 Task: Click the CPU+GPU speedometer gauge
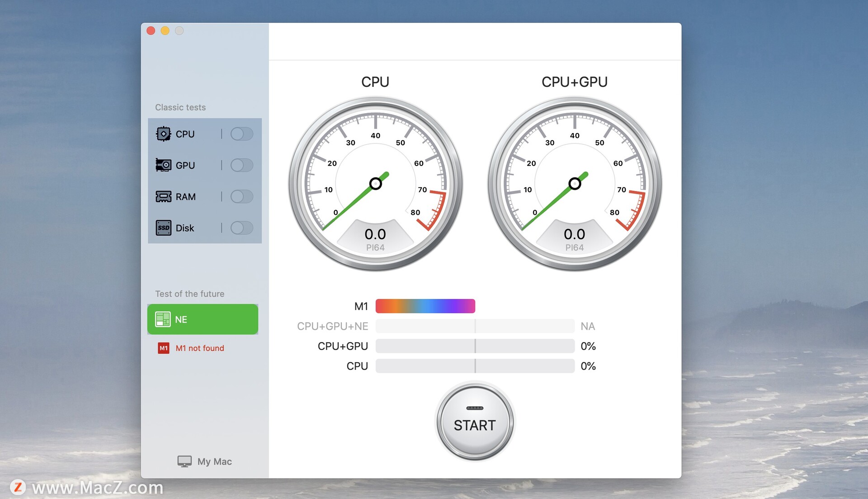[574, 184]
